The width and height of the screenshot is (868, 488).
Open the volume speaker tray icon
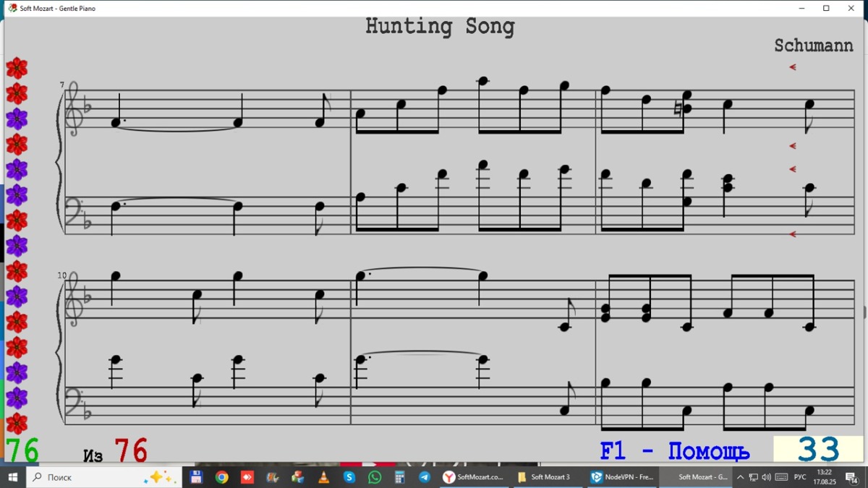[x=766, y=477]
